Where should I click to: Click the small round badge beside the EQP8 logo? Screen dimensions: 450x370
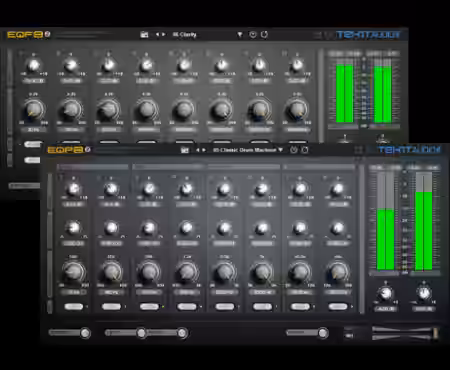tap(88, 150)
